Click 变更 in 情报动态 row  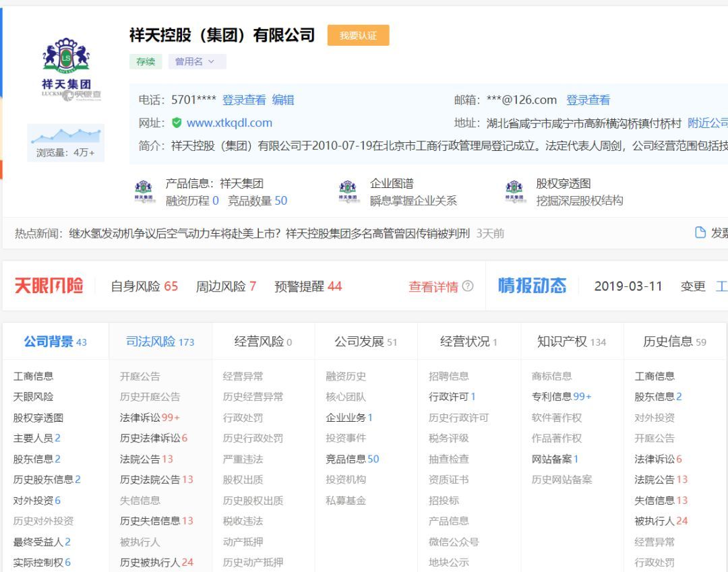[x=693, y=286]
